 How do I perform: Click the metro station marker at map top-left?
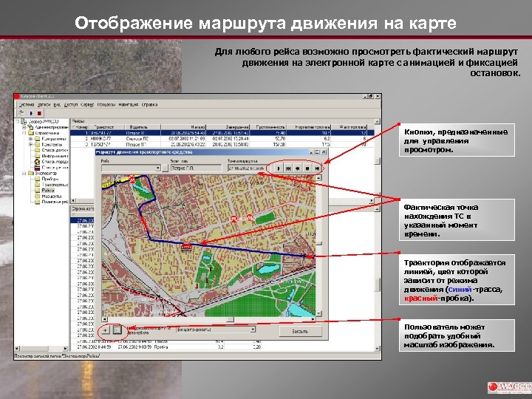click(132, 179)
